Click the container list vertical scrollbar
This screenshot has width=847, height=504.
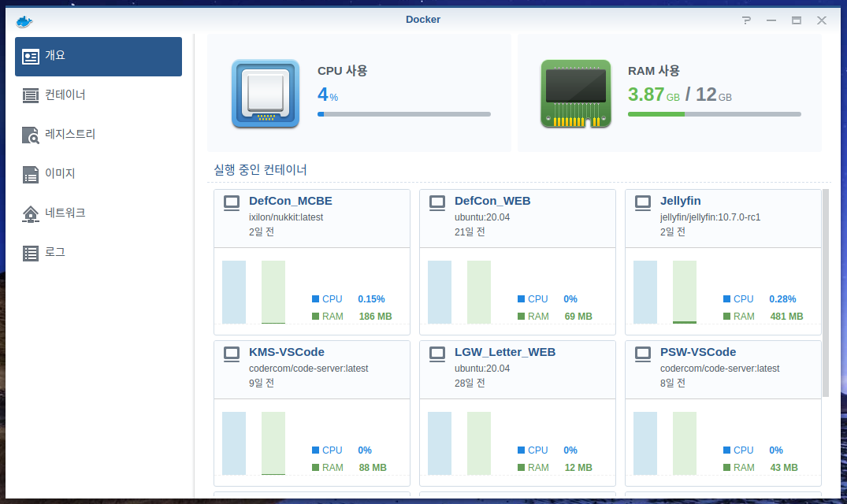[x=826, y=293]
